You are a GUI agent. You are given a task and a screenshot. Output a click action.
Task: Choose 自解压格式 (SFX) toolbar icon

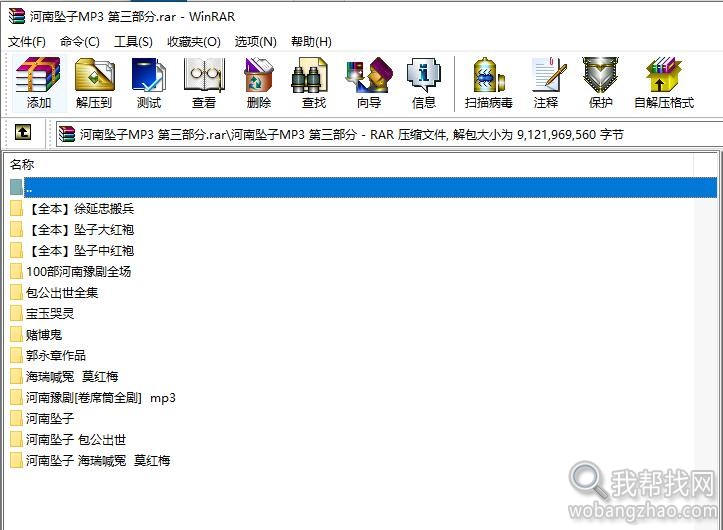(x=664, y=83)
